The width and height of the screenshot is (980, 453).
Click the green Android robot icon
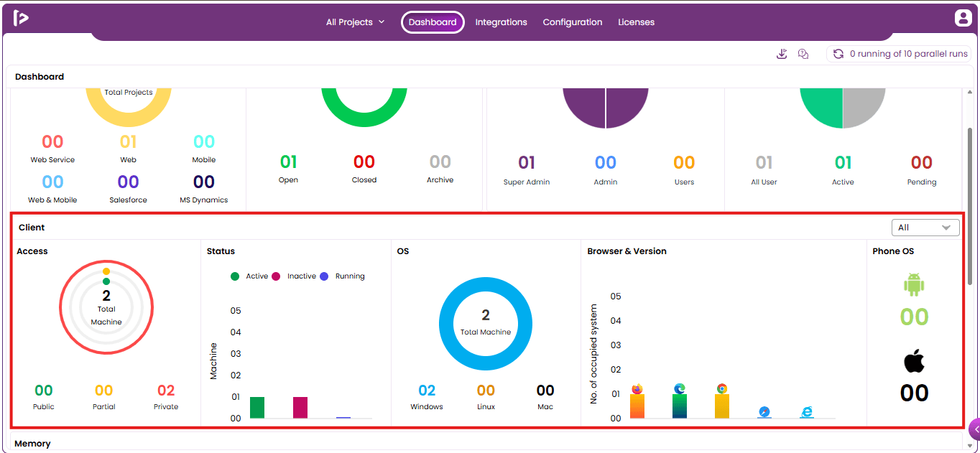click(914, 285)
